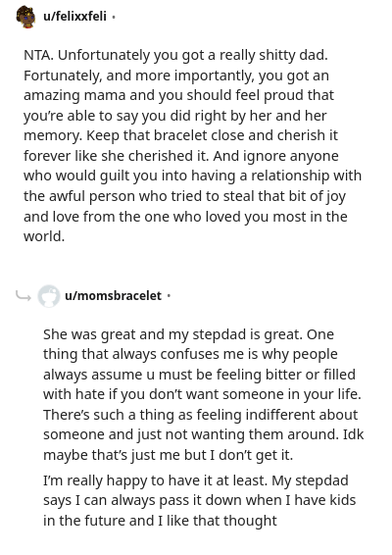The height and width of the screenshot is (555, 392).
Task: Click the line 'says I can always pass it down'
Action: point(200,500)
